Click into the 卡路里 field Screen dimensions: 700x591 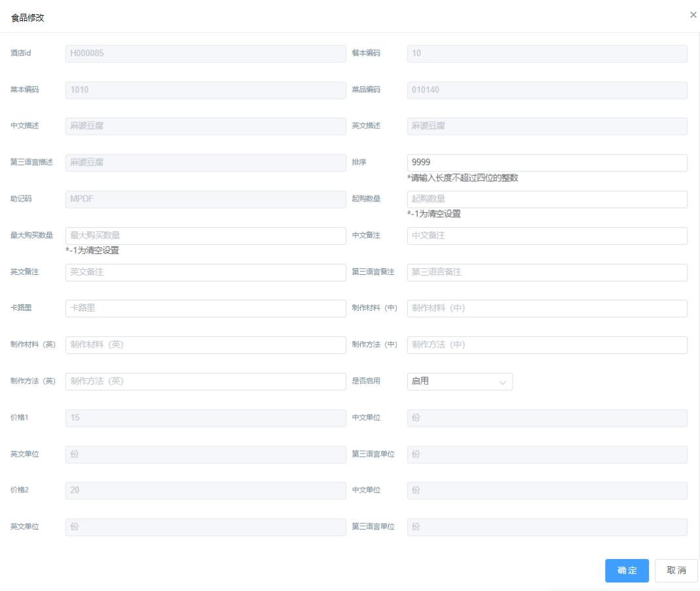(x=206, y=308)
